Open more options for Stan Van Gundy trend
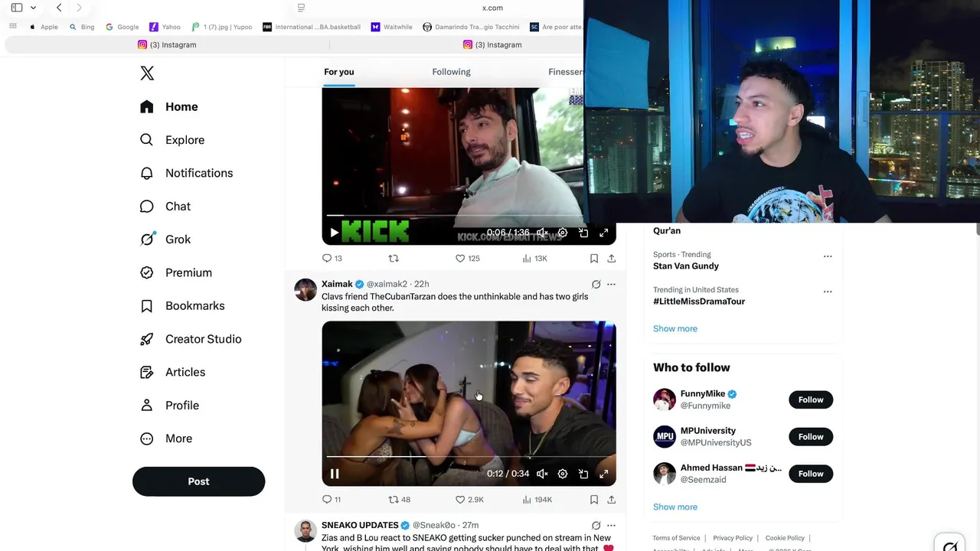Image resolution: width=980 pixels, height=551 pixels. 828,256
